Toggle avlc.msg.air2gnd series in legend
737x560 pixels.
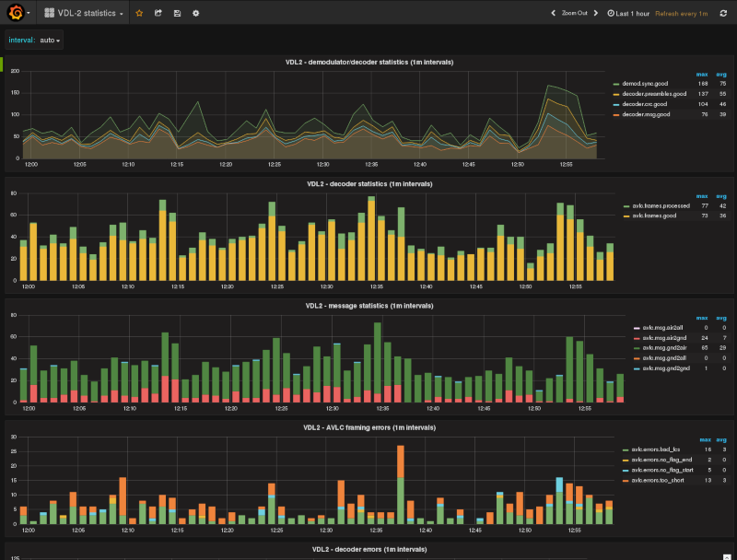point(664,338)
